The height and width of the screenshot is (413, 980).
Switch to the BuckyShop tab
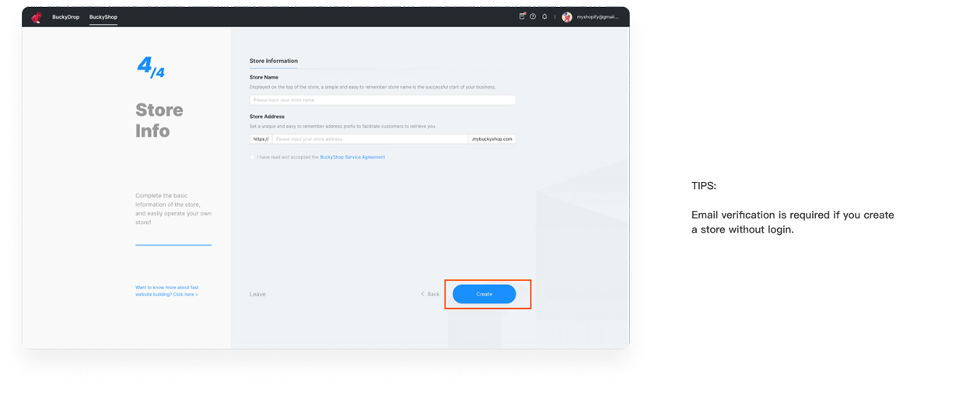coord(103,17)
